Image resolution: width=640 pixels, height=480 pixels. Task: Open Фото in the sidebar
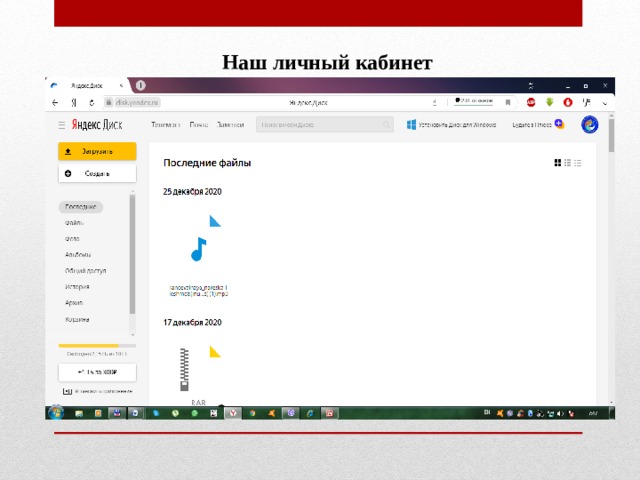click(72, 239)
